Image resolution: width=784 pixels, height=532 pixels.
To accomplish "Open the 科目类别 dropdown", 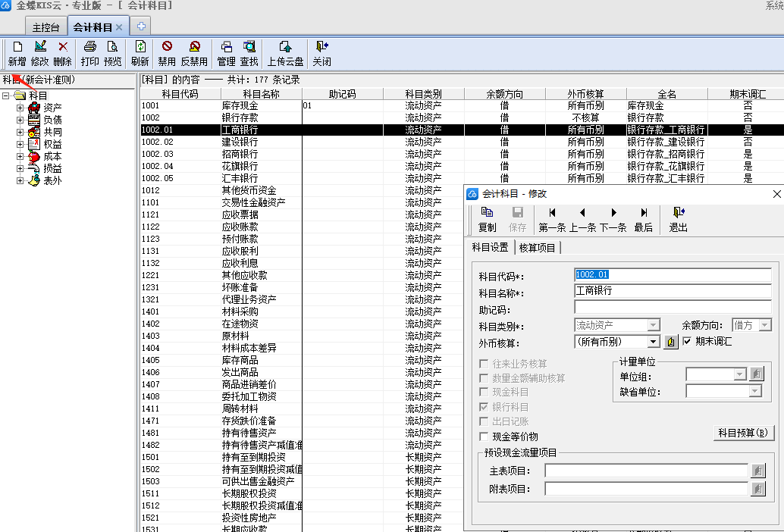I will pos(653,325).
